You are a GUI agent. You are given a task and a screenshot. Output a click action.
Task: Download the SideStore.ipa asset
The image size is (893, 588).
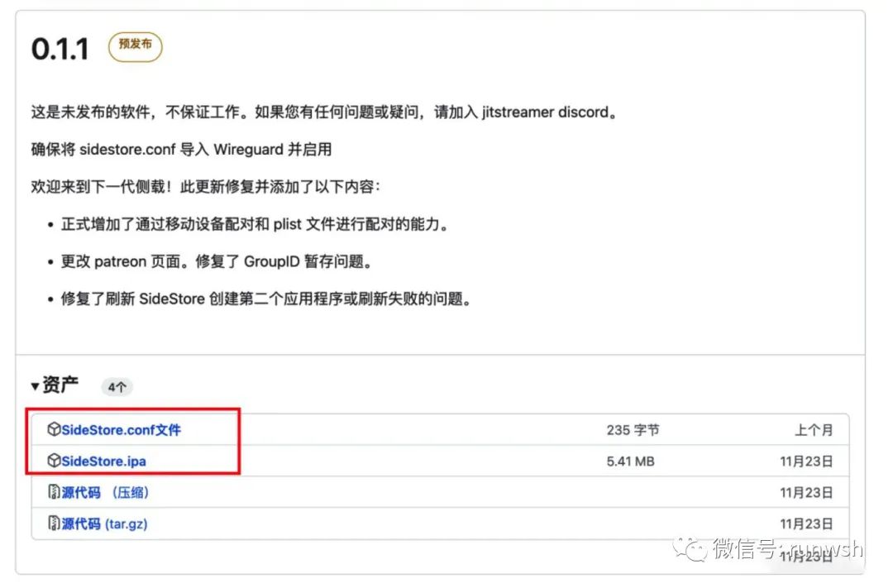point(103,461)
